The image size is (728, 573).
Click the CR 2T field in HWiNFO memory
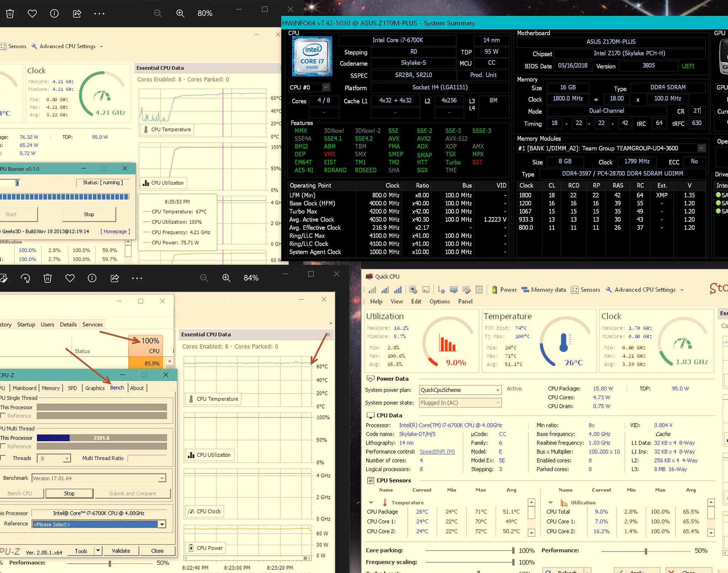pos(697,111)
